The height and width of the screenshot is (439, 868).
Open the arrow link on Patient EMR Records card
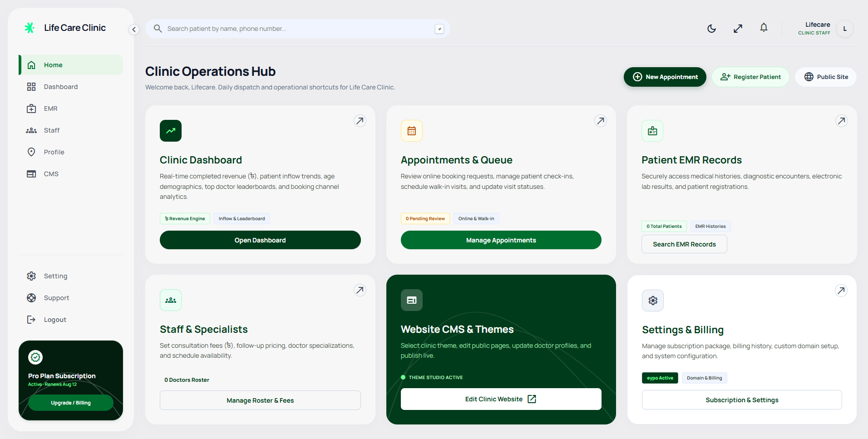click(841, 121)
